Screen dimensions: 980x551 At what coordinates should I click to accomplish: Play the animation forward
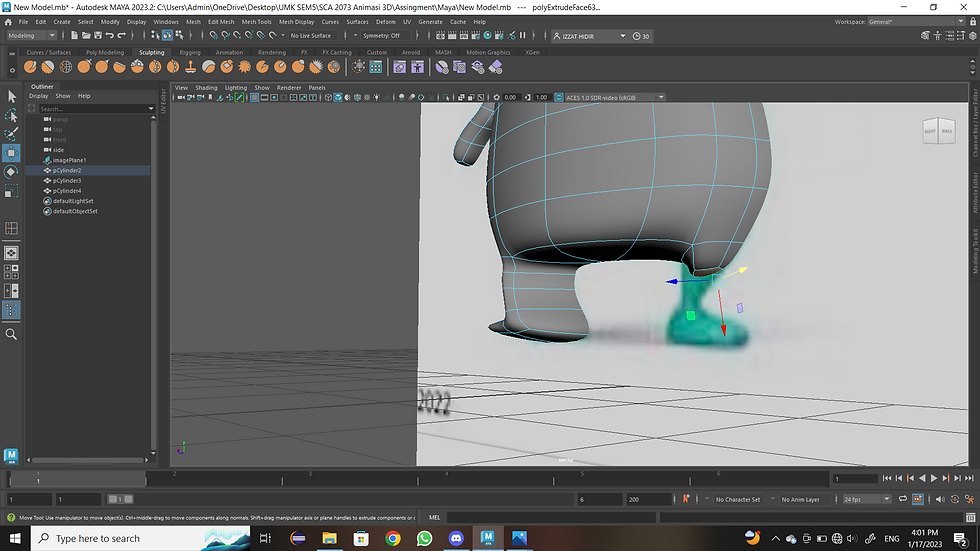(x=934, y=479)
